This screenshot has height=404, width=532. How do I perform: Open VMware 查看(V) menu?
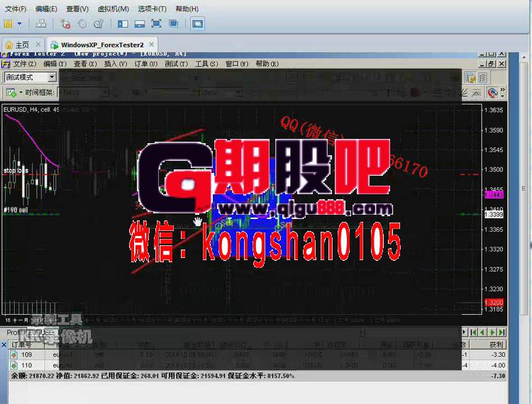77,9
